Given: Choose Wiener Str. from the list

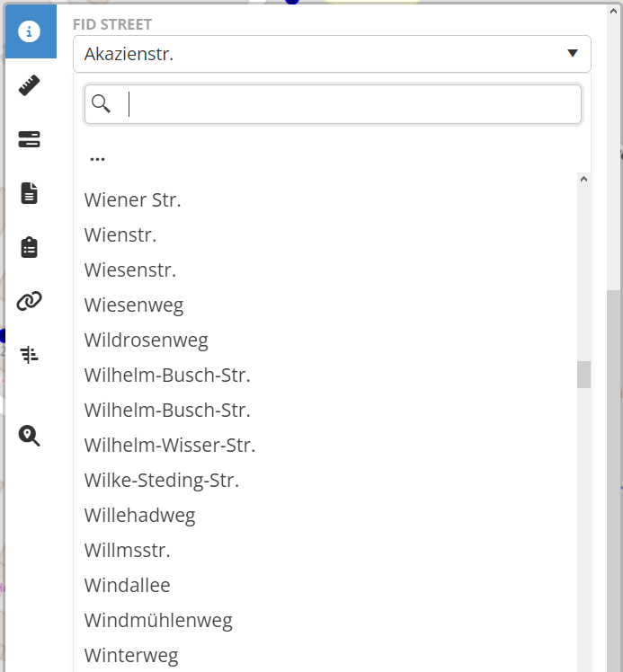Looking at the screenshot, I should click(133, 200).
